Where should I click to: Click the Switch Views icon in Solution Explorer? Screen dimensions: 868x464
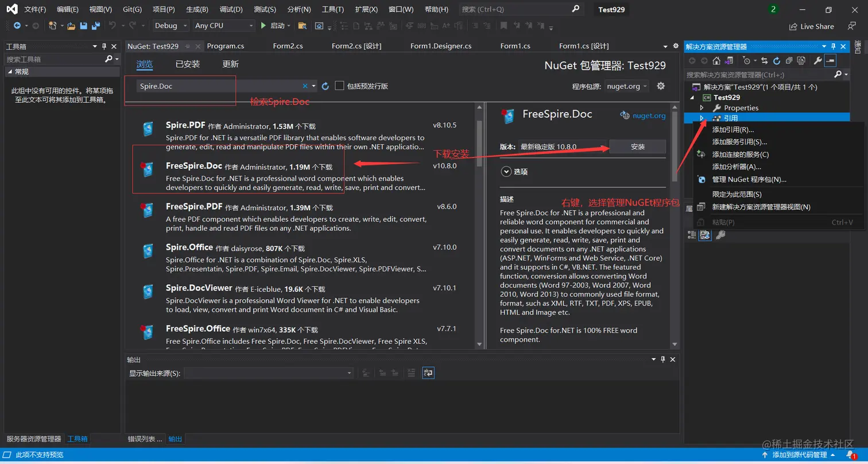tap(728, 61)
